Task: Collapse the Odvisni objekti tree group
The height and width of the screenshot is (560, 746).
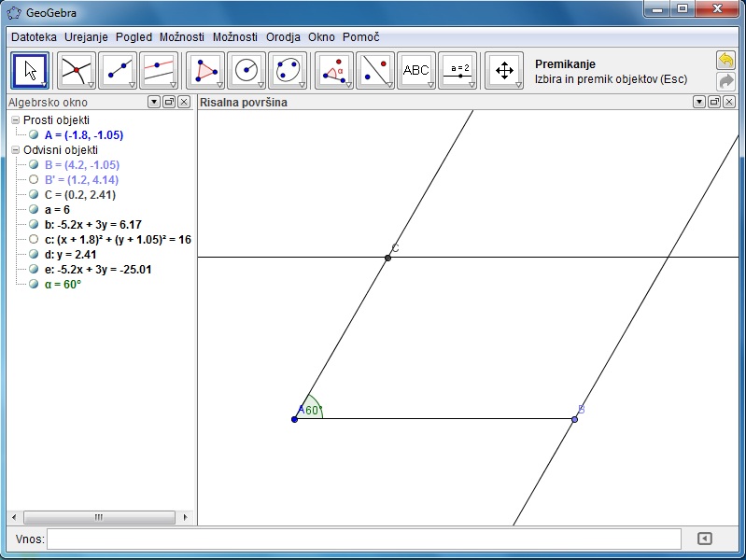Action: coord(15,150)
